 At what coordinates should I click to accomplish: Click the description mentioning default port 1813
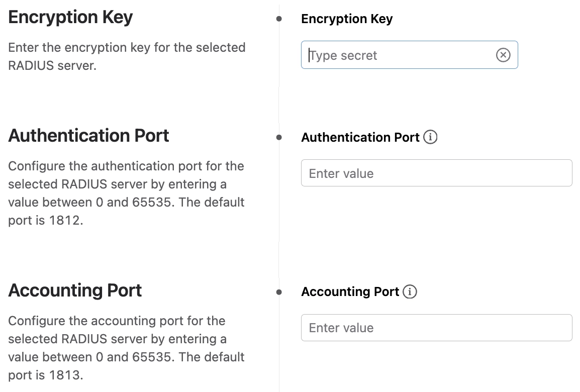pyautogui.click(x=127, y=348)
